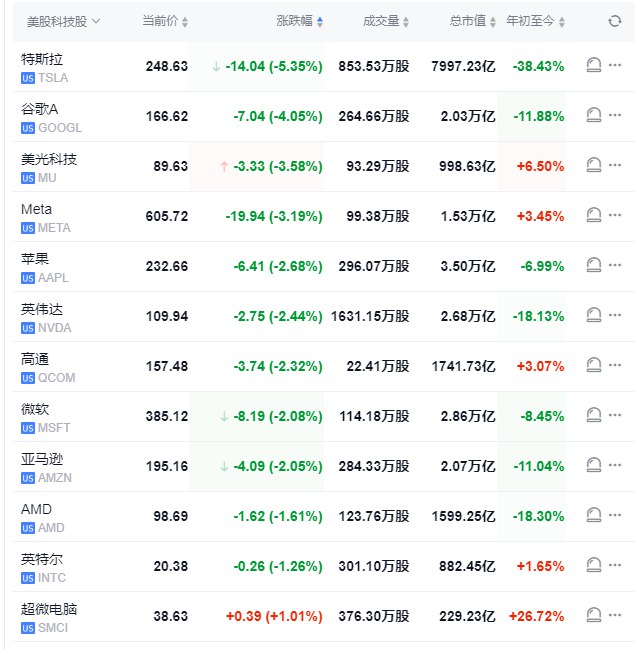Click AMD price 98.69
This screenshot has height=650, width=635.
click(170, 516)
